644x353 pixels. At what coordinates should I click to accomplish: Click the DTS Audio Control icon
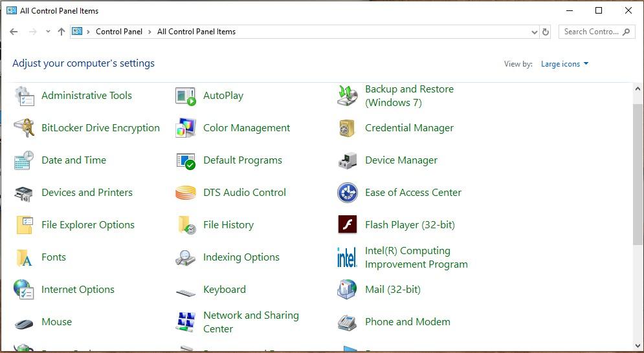pyautogui.click(x=186, y=193)
